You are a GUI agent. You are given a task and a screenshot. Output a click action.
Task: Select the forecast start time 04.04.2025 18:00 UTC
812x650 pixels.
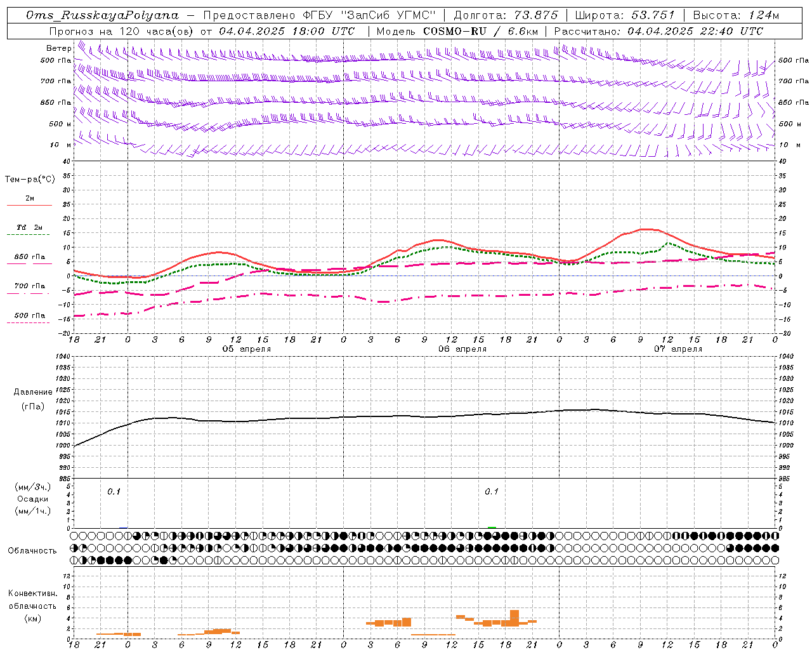(287, 31)
